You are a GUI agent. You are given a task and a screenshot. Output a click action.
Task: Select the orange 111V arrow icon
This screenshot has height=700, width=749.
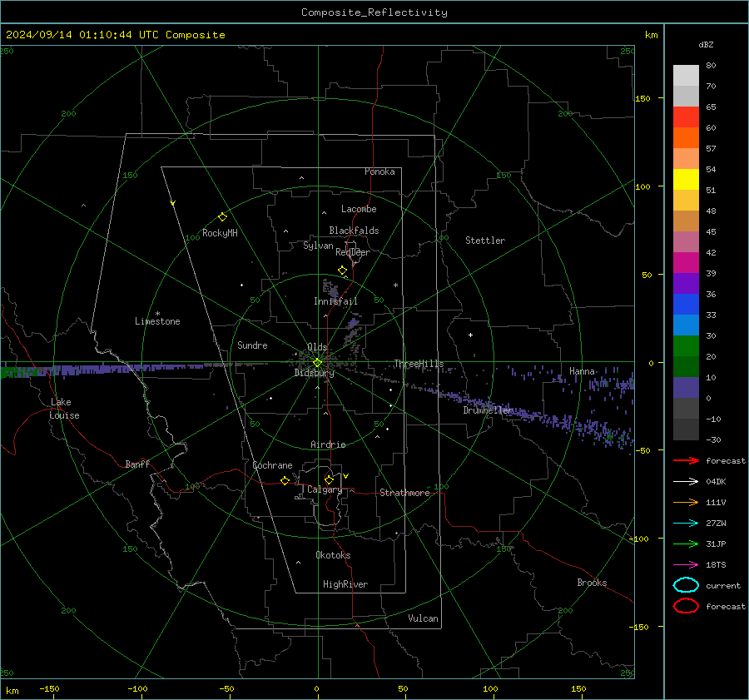pos(686,502)
